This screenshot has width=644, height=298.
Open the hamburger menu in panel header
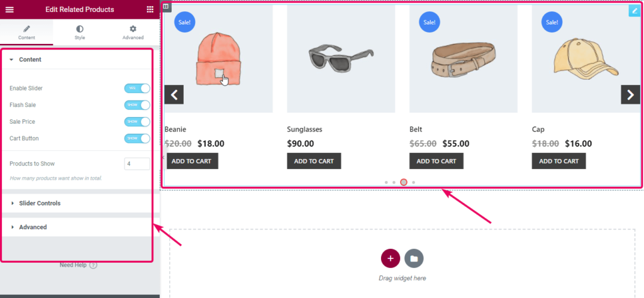click(9, 9)
